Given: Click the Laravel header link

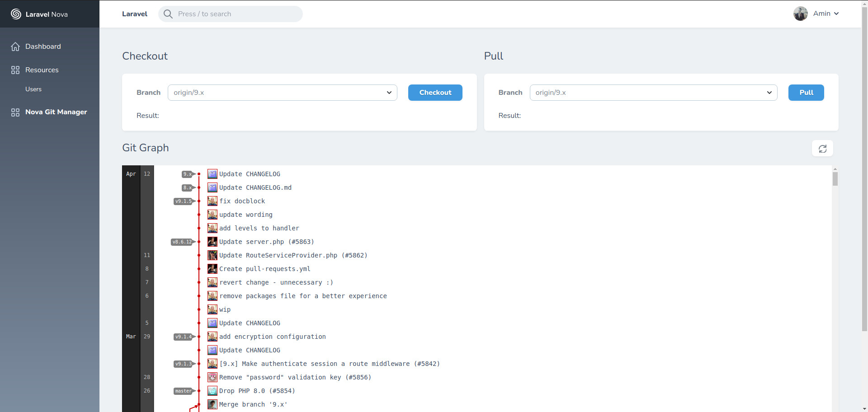Looking at the screenshot, I should coord(135,14).
